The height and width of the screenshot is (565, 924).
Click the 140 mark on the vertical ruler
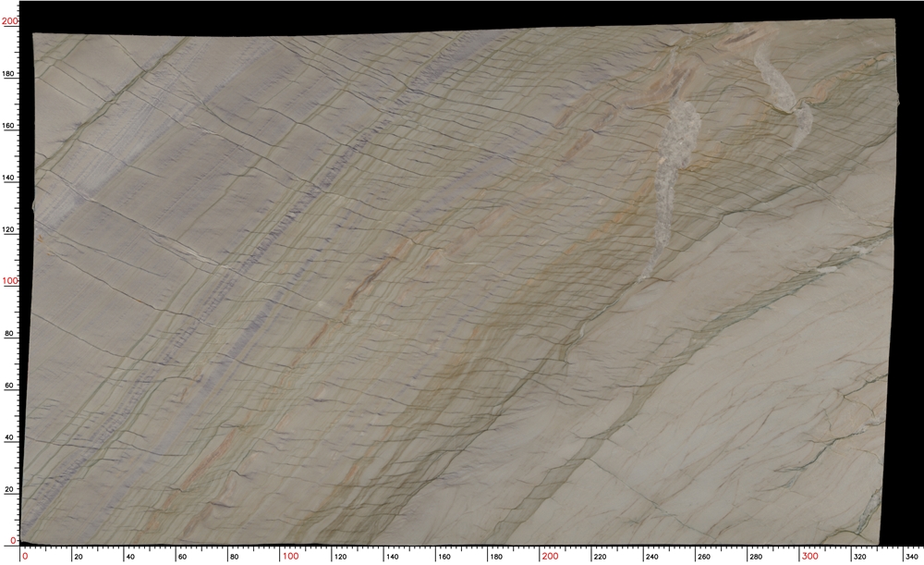point(9,178)
